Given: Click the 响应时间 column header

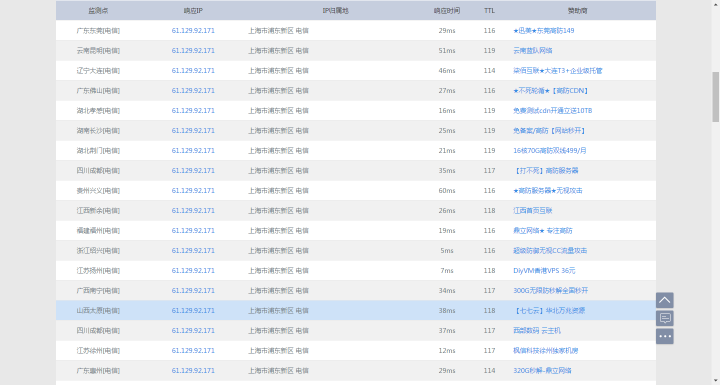Looking at the screenshot, I should (x=447, y=11).
